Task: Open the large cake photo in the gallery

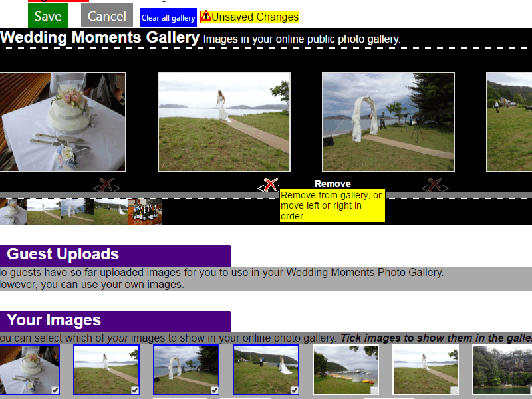Action: [63, 122]
